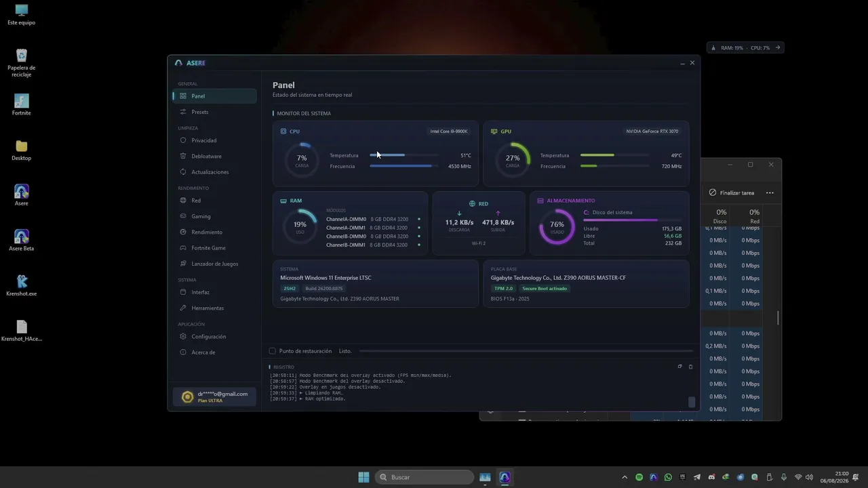Click the CPU Frecuencia bar
868x488 pixels.
(403, 166)
